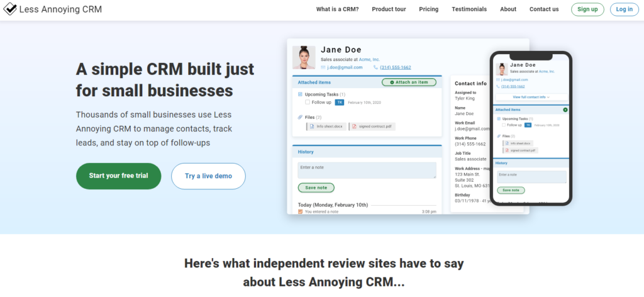Viewport: 644px width, 297px height.
Task: Open the signed contract.pdf chip in phone preview
Action: 520,150
